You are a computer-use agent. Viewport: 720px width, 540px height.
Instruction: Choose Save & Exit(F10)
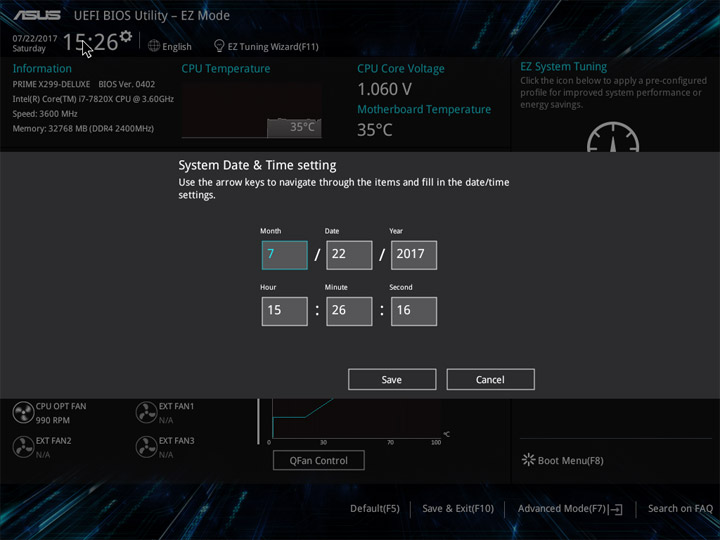click(x=458, y=509)
